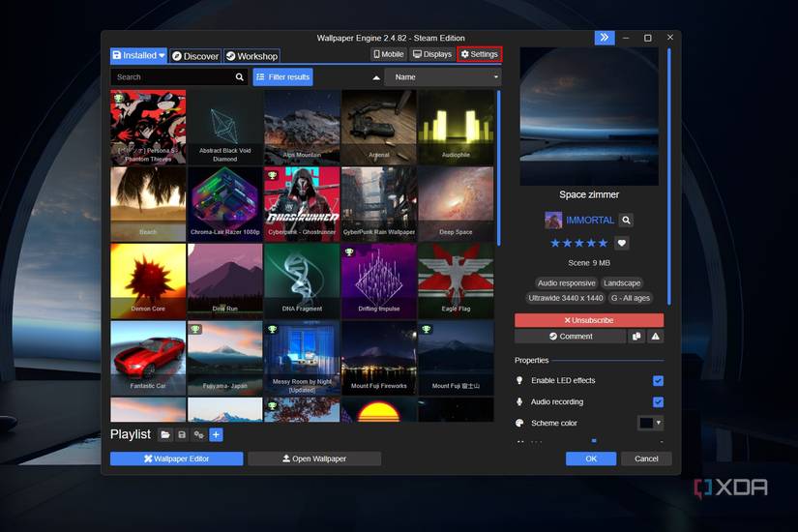Open Settings in the top bar
The height and width of the screenshot is (532, 798).
click(479, 54)
